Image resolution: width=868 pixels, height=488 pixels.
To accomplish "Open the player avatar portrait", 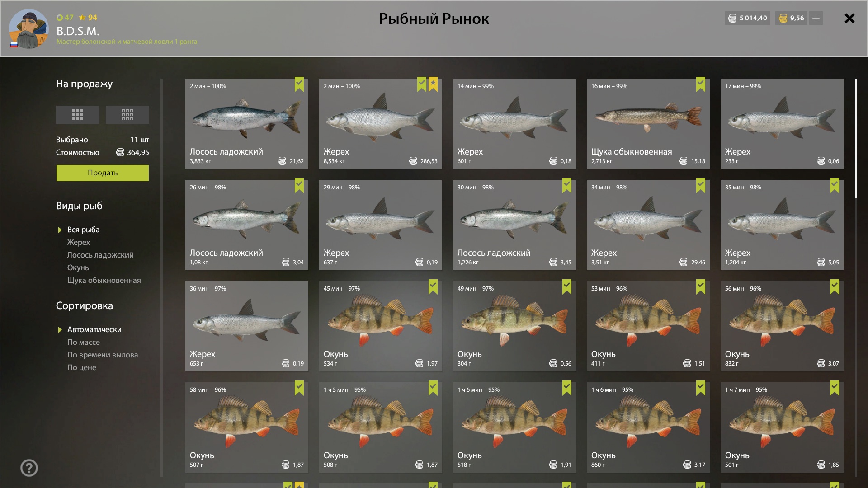I will tap(29, 29).
